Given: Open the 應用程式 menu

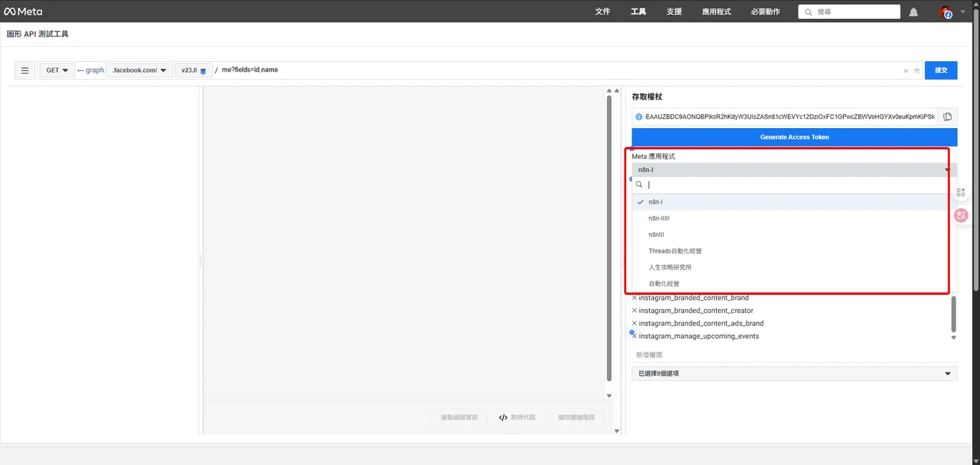Looking at the screenshot, I should [716, 12].
